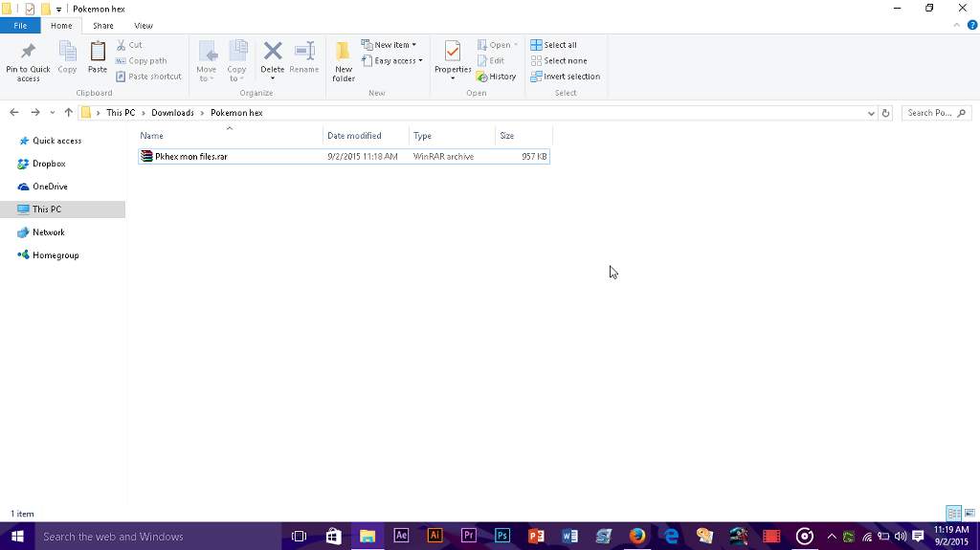Screen dimensions: 980x550
Task: Select the Pkhex mon files.rar file
Action: coord(344,156)
